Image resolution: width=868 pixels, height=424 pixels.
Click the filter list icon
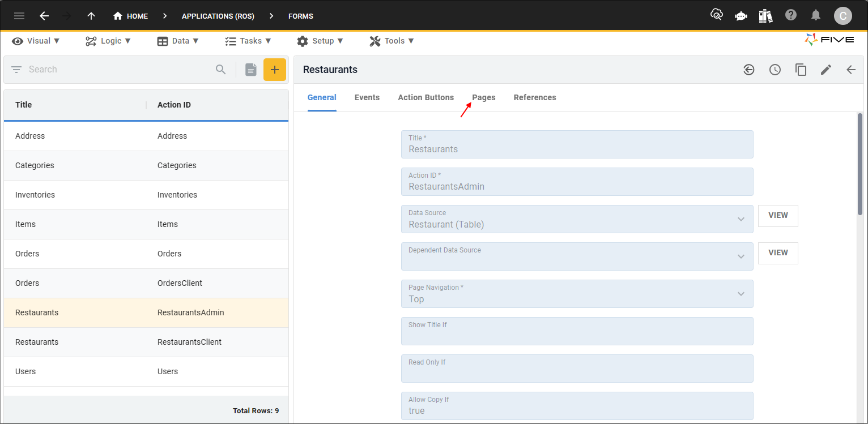tap(16, 70)
